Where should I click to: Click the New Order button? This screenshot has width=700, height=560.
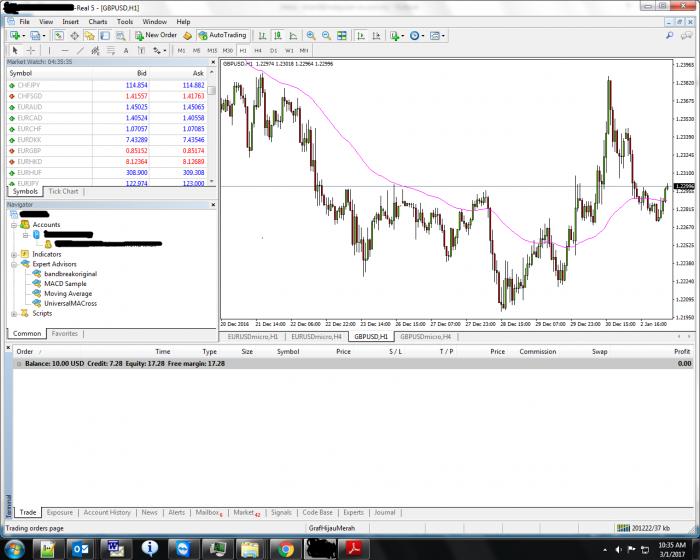(x=156, y=35)
